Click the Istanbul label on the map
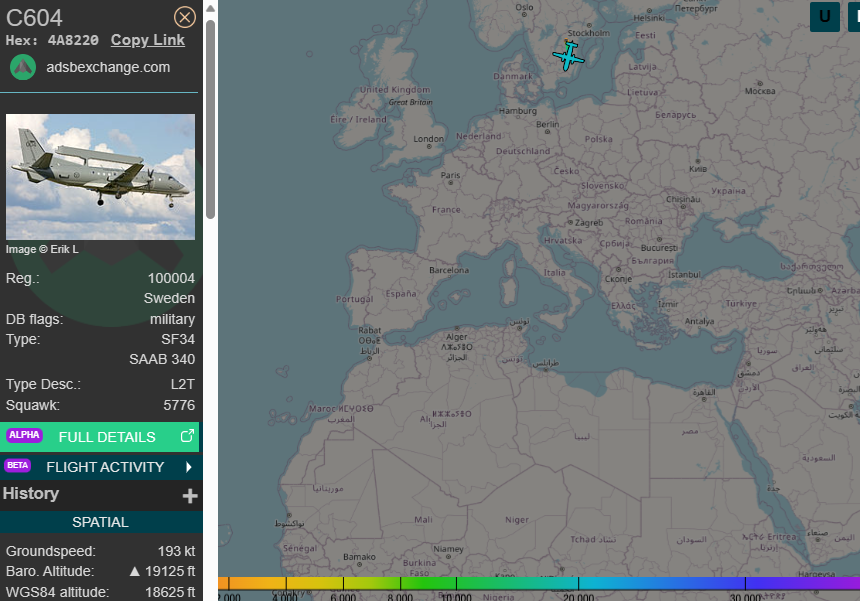 pyautogui.click(x=684, y=274)
